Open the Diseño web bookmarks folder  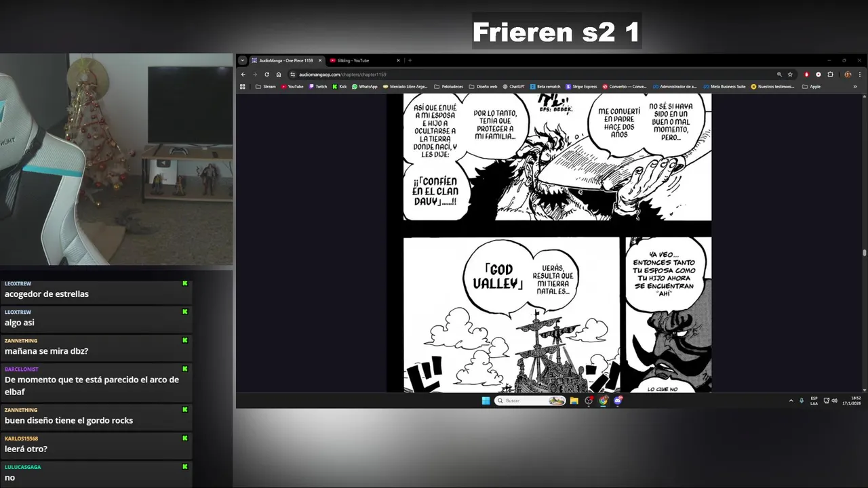tap(483, 87)
